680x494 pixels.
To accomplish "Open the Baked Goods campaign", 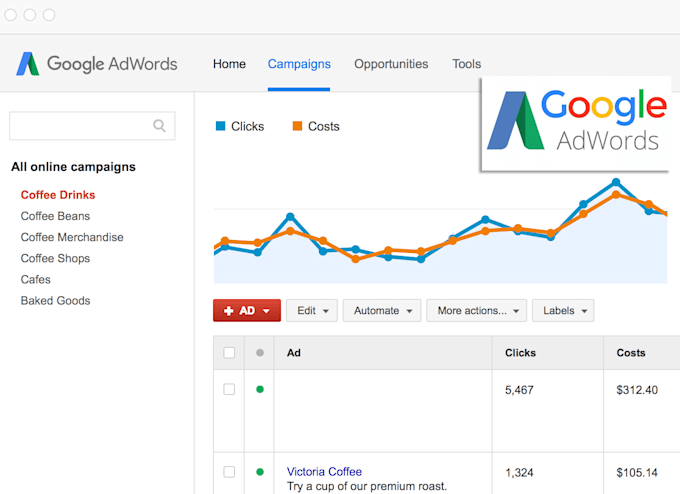I will pos(56,301).
